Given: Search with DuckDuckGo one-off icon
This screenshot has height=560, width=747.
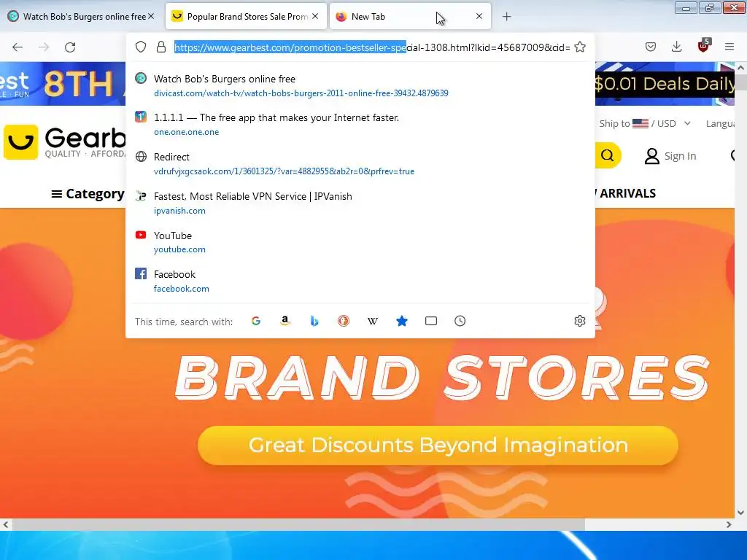Looking at the screenshot, I should click(x=344, y=321).
